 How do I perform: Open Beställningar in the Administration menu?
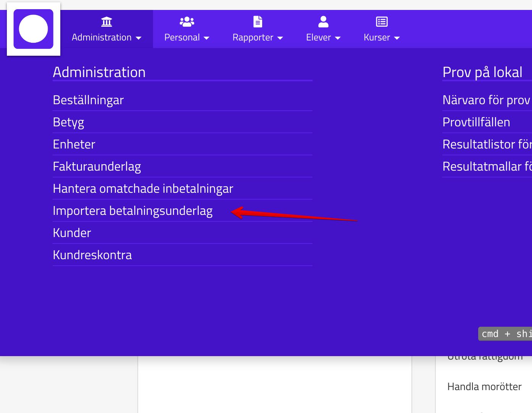[88, 100]
